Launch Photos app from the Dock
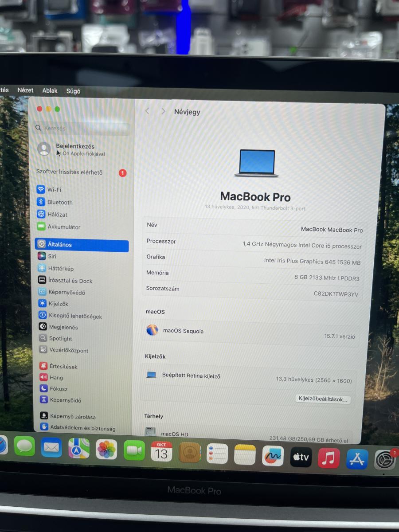The width and height of the screenshot is (399, 532). (x=106, y=449)
